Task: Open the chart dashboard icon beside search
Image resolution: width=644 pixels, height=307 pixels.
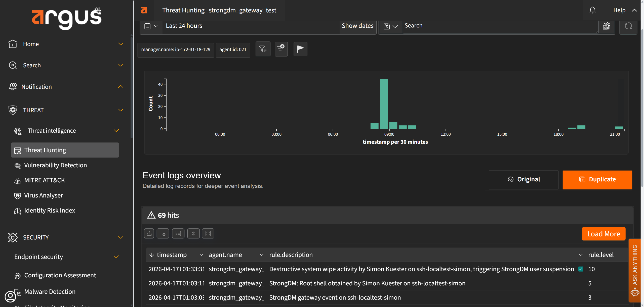Action: [x=607, y=26]
